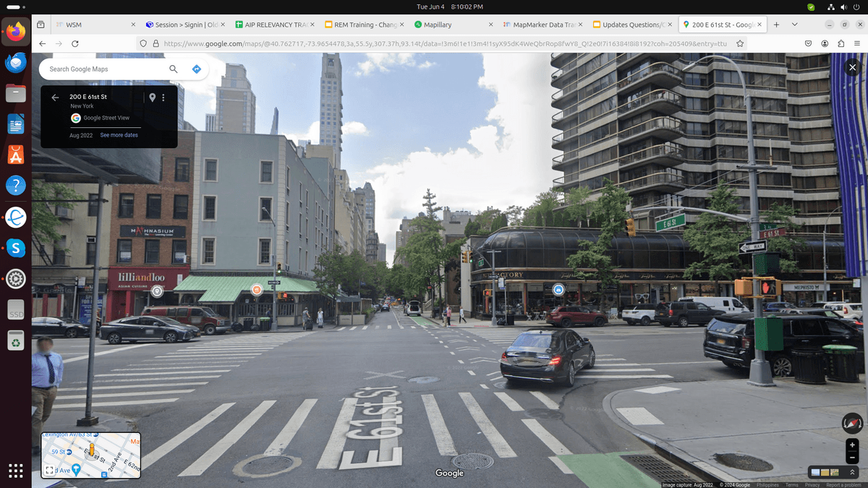
Task: Zoom out with the minus button
Action: (x=852, y=458)
